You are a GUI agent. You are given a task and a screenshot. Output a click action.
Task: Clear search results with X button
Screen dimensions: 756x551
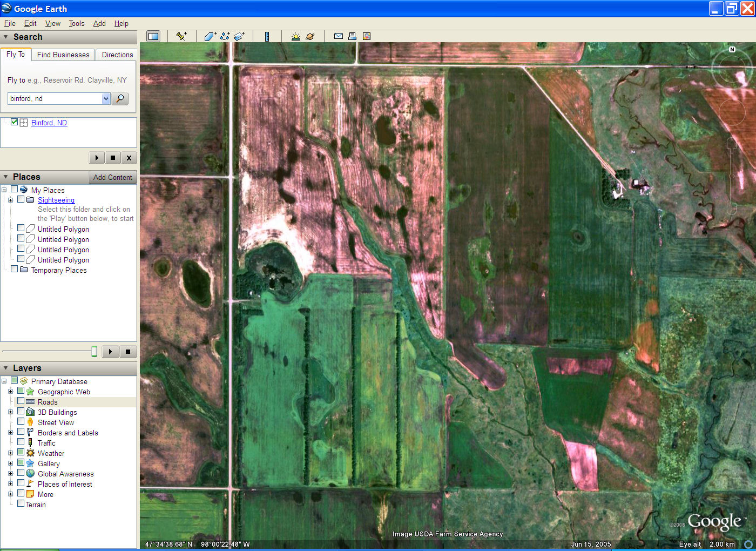[x=129, y=158]
